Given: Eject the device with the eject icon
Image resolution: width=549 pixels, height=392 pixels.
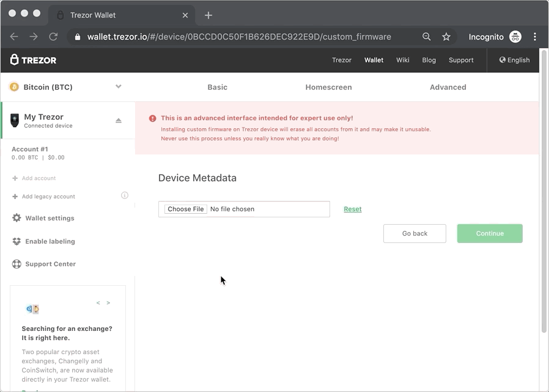Looking at the screenshot, I should (119, 120).
